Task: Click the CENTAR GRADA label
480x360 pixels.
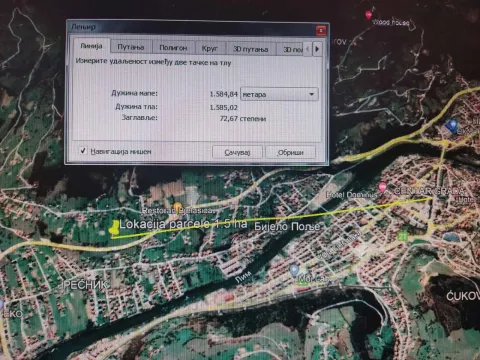Action: [429, 191]
